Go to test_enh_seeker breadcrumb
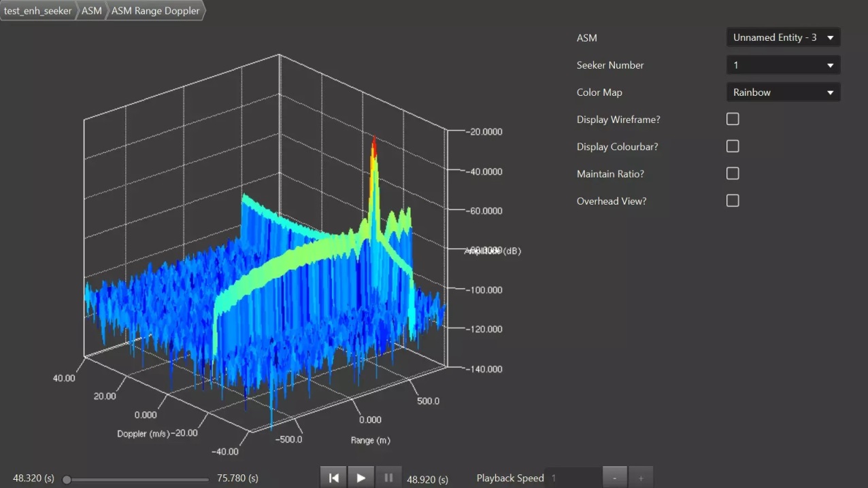868x488 pixels. 37,11
